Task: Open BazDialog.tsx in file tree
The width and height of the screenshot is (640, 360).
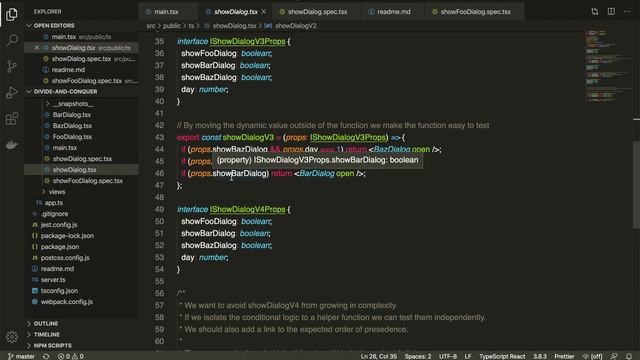Action: tap(72, 126)
